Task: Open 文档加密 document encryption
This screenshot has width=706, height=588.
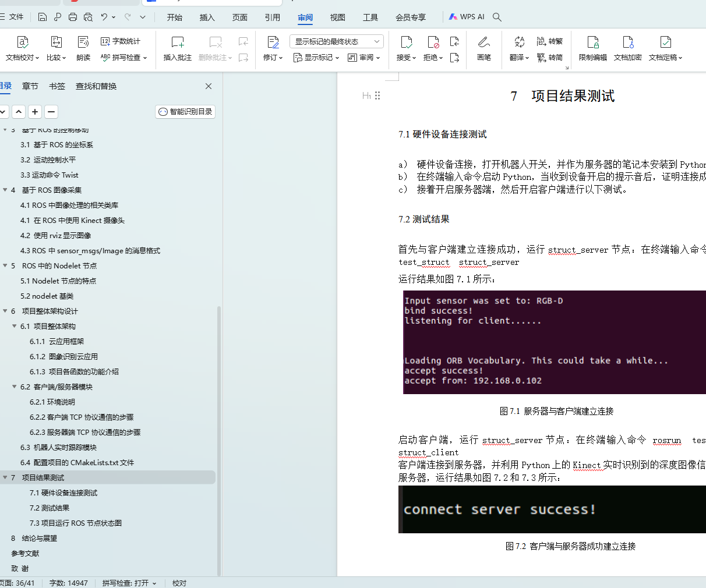Action: [628, 48]
